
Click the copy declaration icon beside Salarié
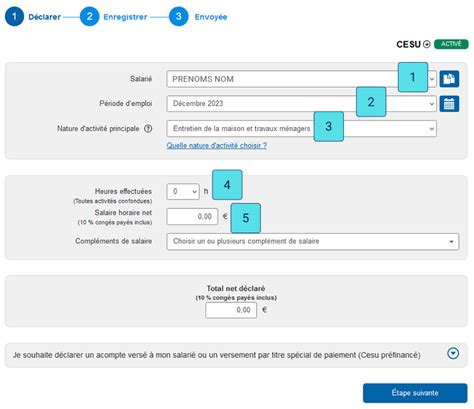tap(449, 79)
